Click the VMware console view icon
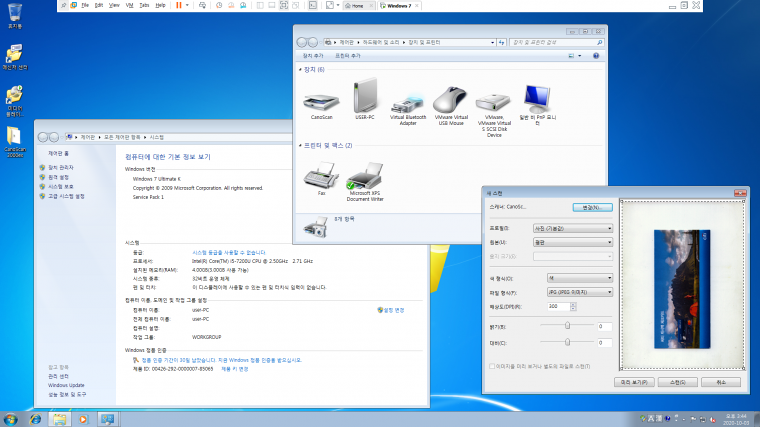 [313, 5]
